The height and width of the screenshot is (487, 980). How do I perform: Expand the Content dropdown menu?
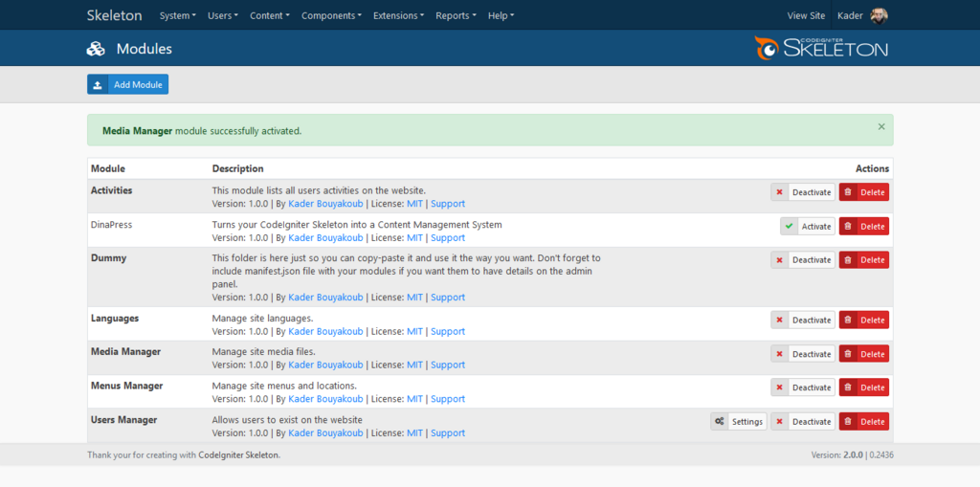click(x=269, y=15)
